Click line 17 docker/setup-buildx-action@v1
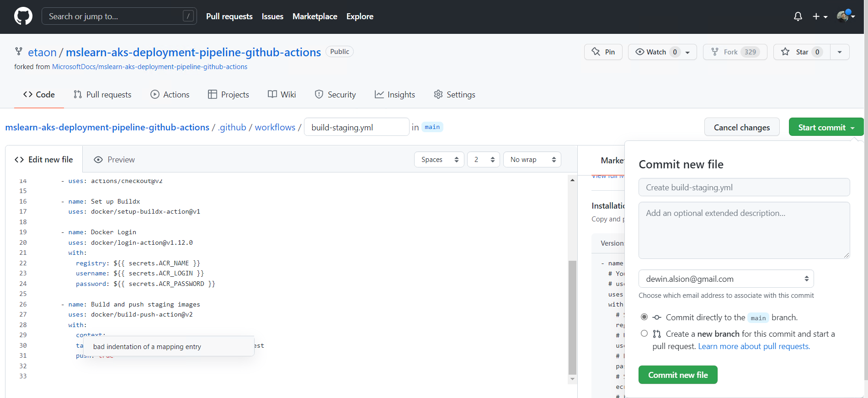 pos(134,211)
